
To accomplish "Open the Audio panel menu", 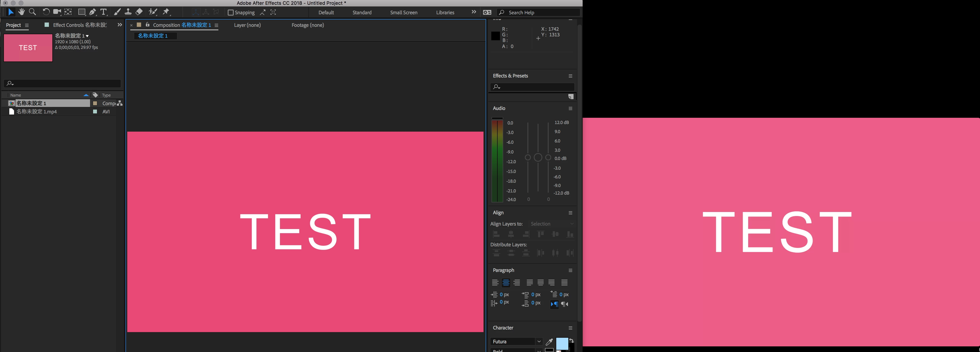I will click(570, 108).
